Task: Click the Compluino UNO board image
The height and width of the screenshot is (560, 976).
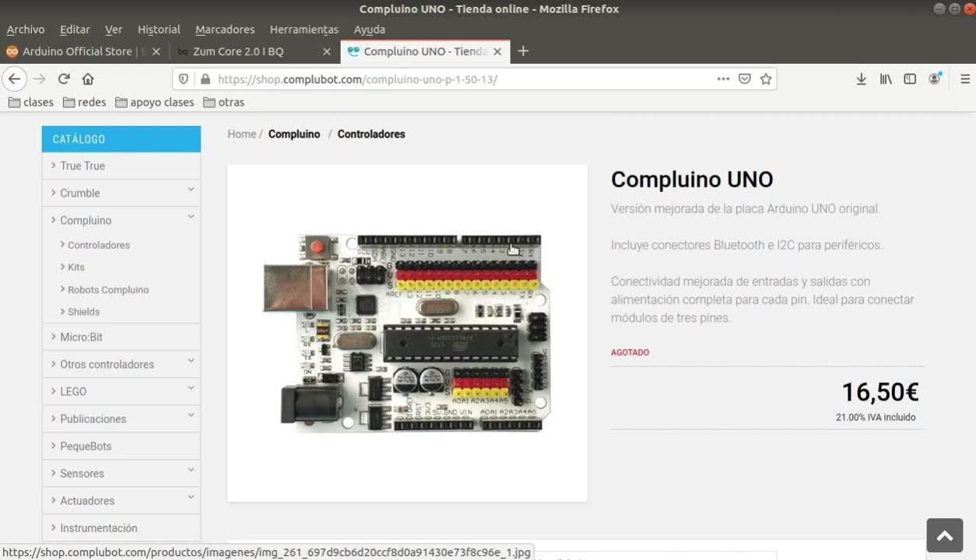Action: [407, 333]
